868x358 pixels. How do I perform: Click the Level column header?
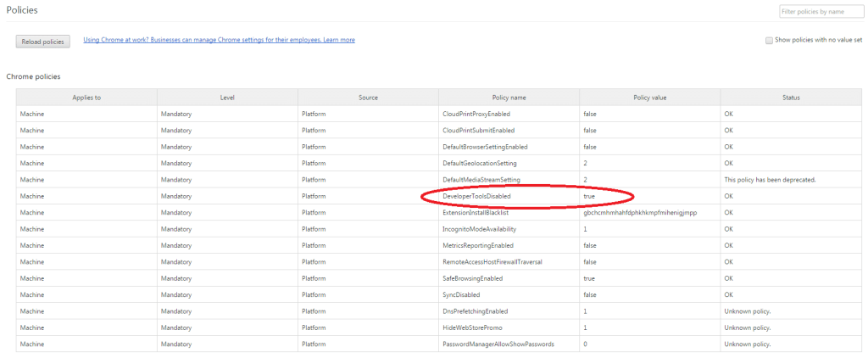click(227, 98)
